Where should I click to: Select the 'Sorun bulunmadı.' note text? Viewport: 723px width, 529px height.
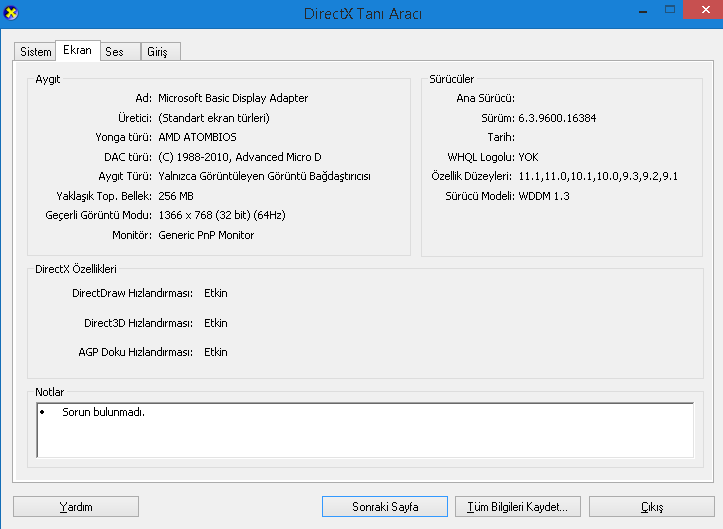[x=103, y=412]
